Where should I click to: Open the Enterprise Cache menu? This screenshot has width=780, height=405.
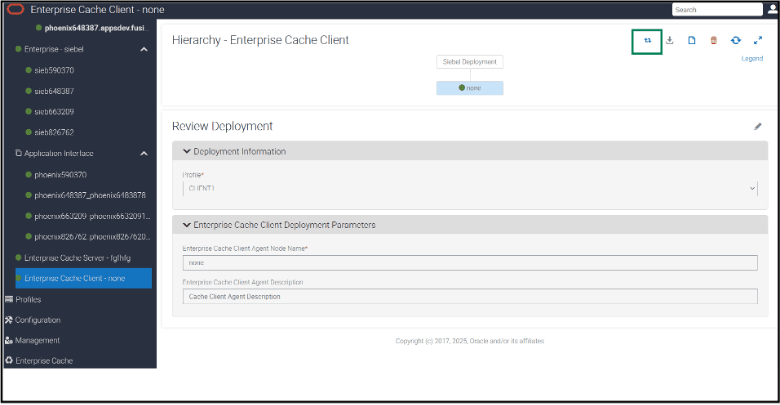point(44,361)
